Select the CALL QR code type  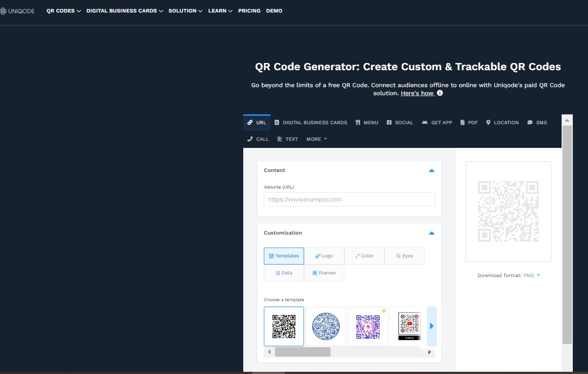[x=258, y=139]
